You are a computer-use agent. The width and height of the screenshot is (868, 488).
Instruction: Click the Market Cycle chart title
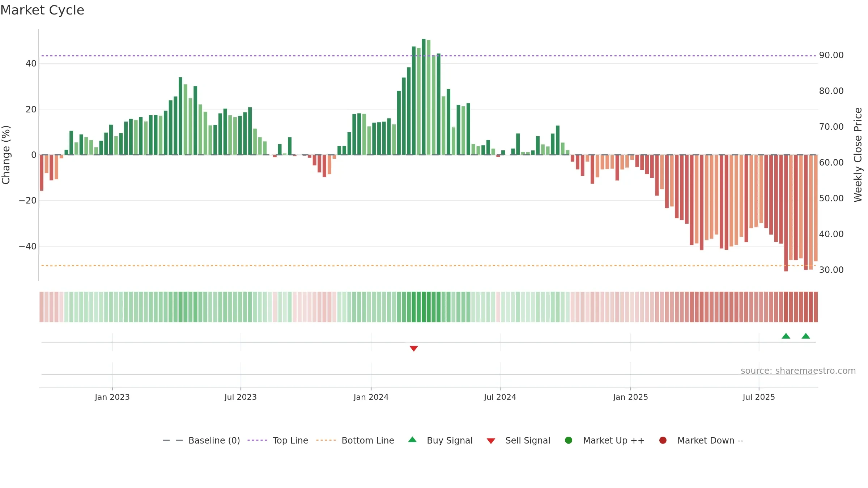point(42,10)
